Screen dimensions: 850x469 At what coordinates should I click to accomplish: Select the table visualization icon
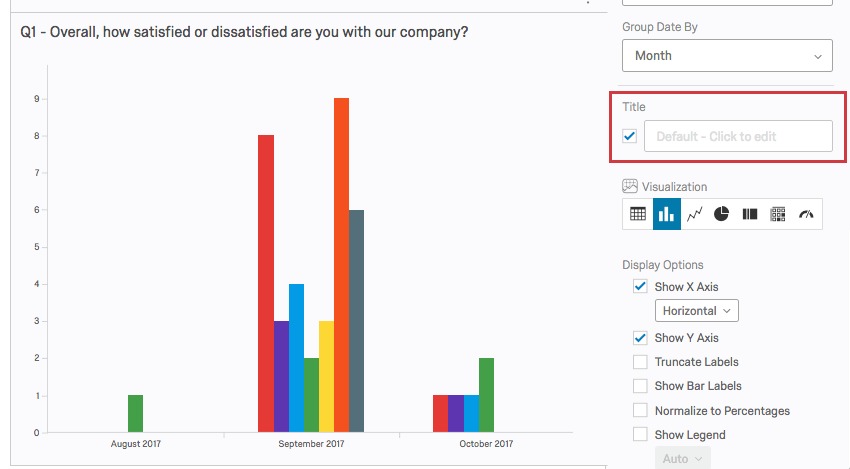point(638,214)
